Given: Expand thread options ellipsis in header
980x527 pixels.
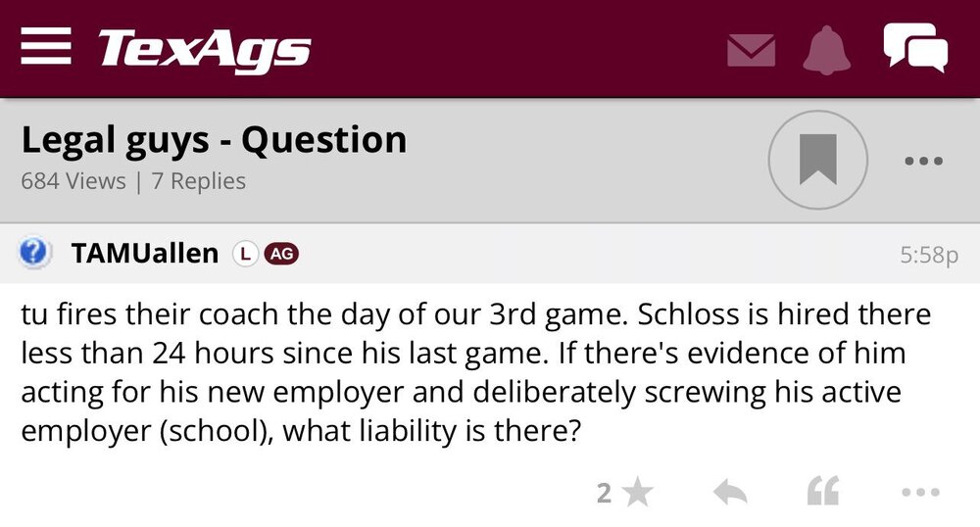Looking at the screenshot, I should tap(923, 160).
